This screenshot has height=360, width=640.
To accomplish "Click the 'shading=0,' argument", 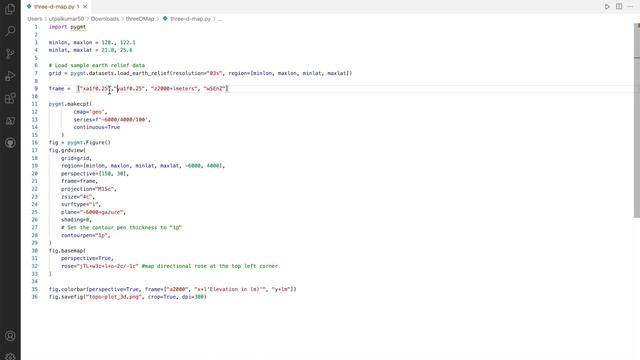I will click(x=76, y=220).
